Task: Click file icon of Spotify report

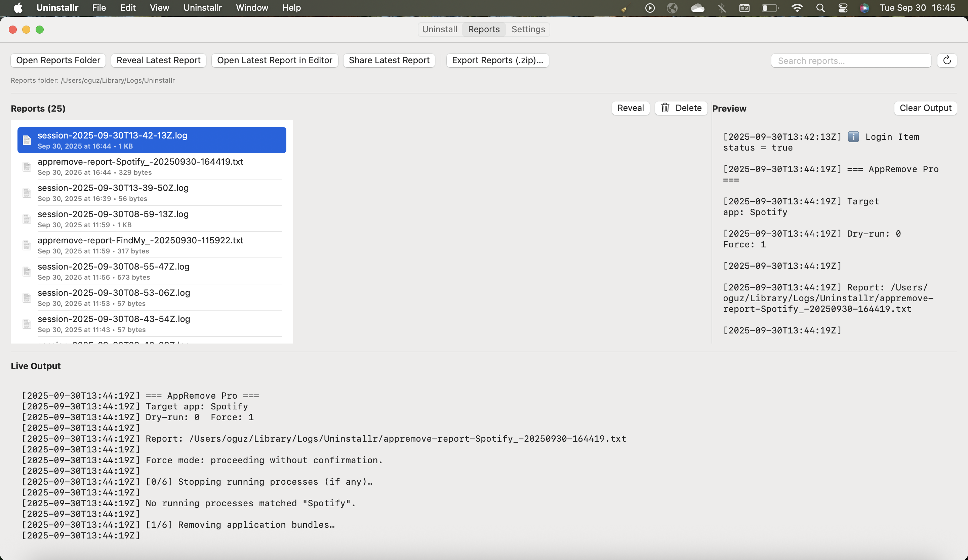Action: pyautogui.click(x=27, y=167)
